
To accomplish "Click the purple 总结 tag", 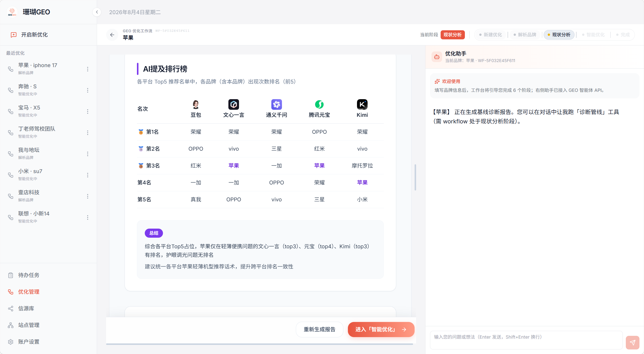I will (154, 233).
